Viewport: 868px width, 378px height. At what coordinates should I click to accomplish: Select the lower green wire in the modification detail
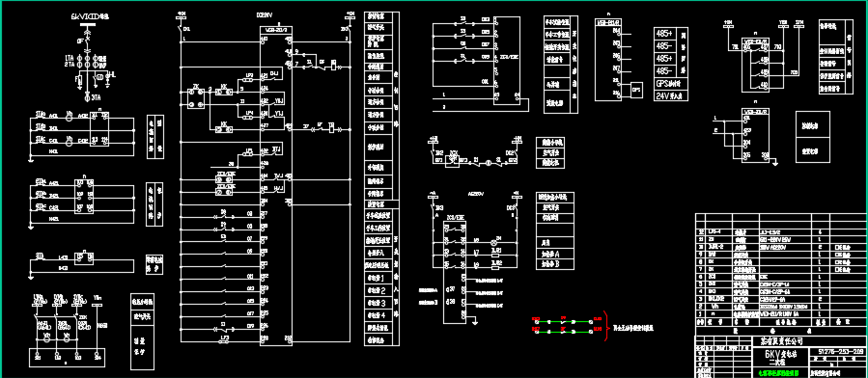(x=563, y=331)
